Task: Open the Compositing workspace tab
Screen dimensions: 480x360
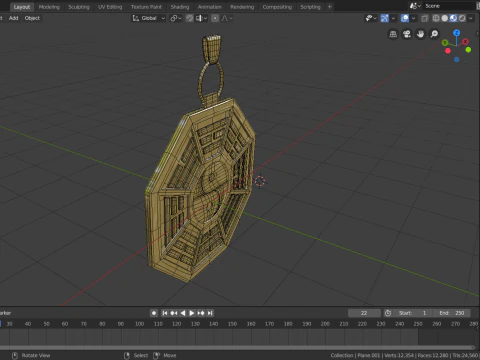Action: click(277, 7)
